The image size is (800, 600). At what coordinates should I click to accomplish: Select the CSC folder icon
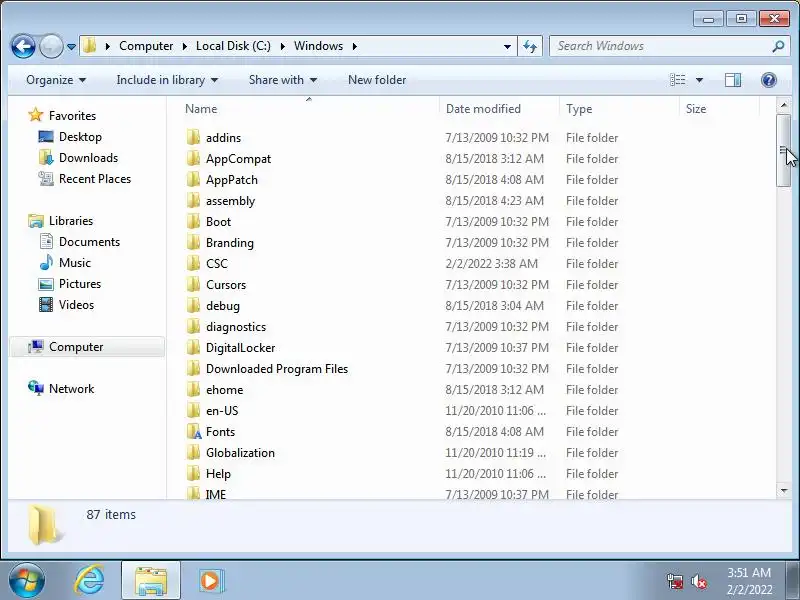tap(193, 263)
